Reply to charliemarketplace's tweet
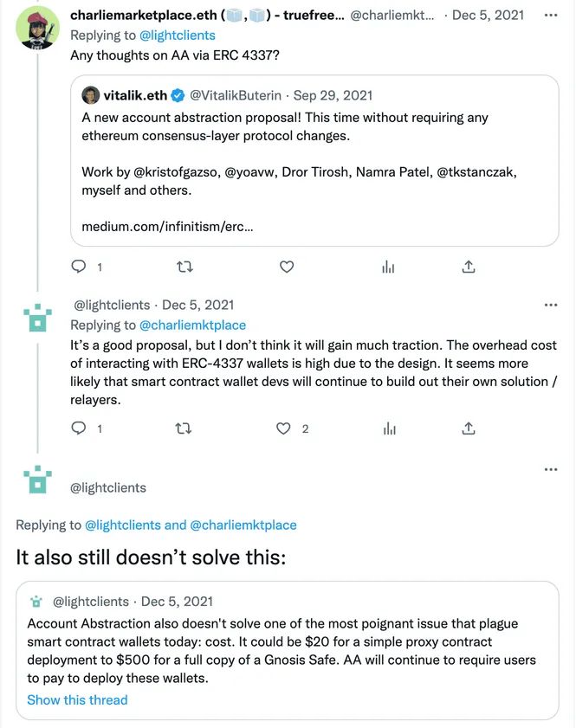This screenshot has width=576, height=728. (79, 267)
